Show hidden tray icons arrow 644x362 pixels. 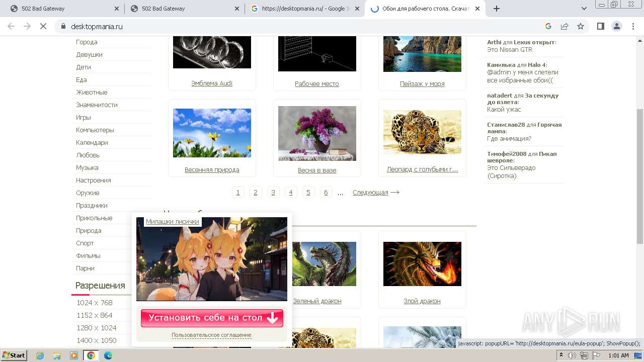(561, 355)
